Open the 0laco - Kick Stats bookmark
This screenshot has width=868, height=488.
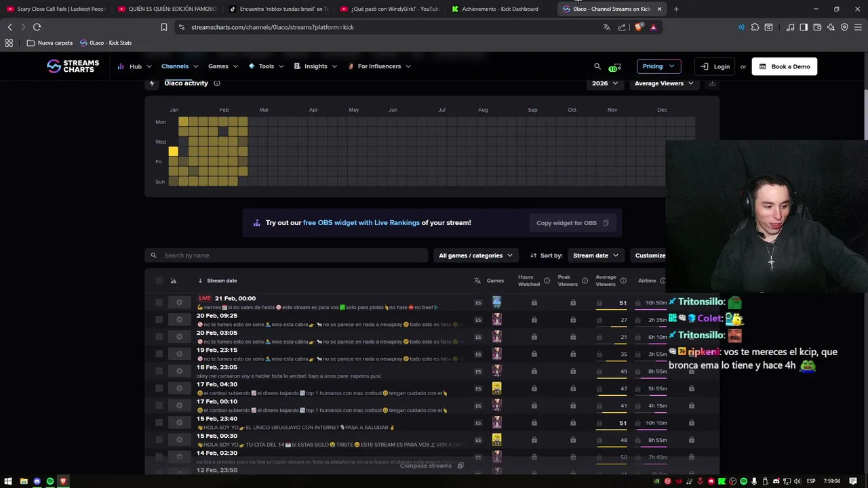coord(106,43)
